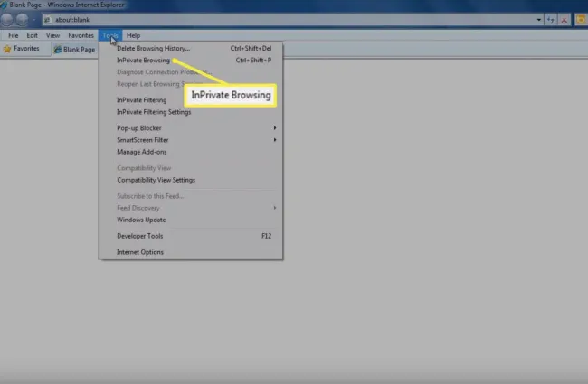This screenshot has width=588, height=384.
Task: Click the red Stop loading icon
Action: [564, 20]
